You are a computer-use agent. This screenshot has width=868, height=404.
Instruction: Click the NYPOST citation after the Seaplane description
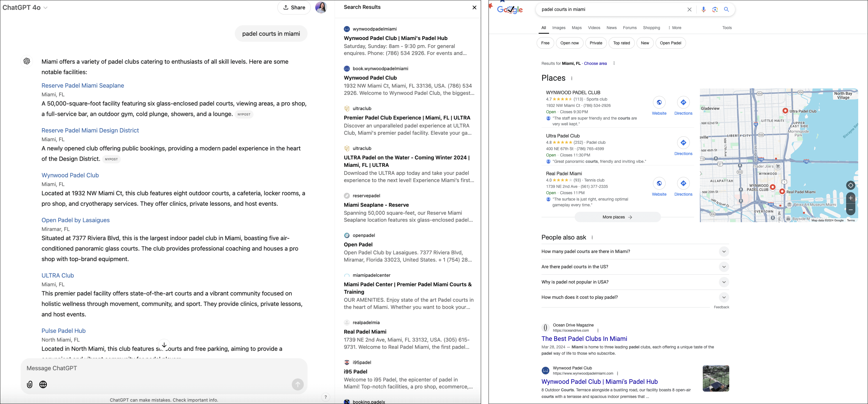pyautogui.click(x=244, y=114)
